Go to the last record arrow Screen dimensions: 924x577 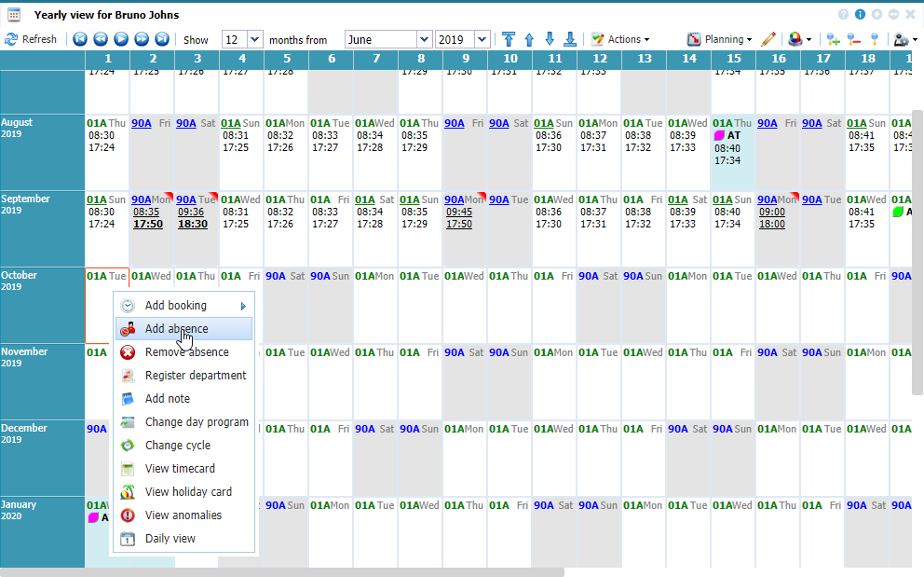pyautogui.click(x=162, y=39)
